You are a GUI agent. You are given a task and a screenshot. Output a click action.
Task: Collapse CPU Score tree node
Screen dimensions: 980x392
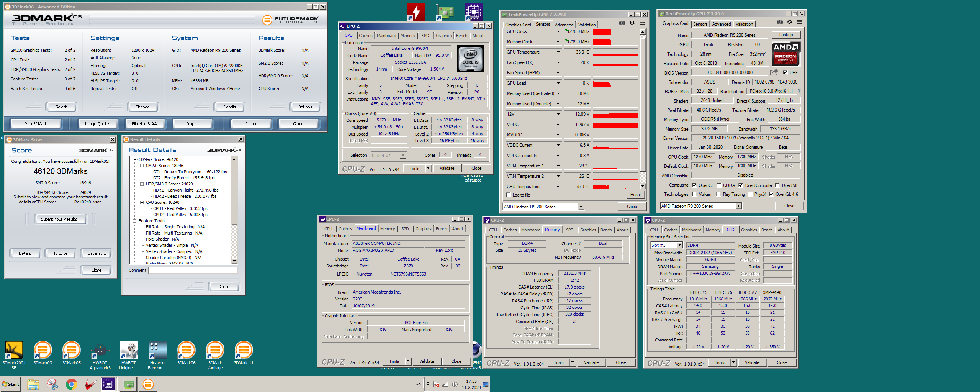click(x=142, y=202)
